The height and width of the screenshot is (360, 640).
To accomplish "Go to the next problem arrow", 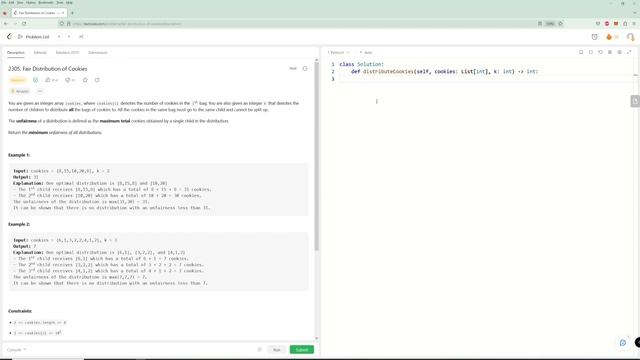I will [x=69, y=37].
